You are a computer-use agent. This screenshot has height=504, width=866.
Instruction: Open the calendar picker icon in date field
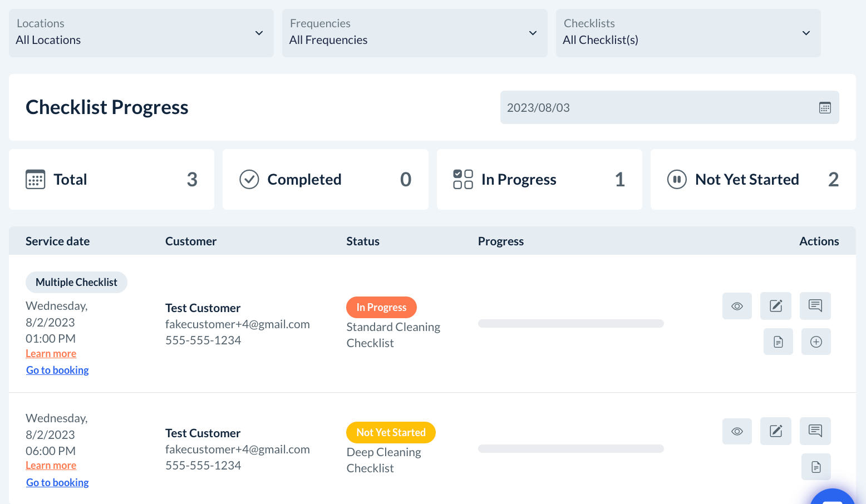pos(825,107)
